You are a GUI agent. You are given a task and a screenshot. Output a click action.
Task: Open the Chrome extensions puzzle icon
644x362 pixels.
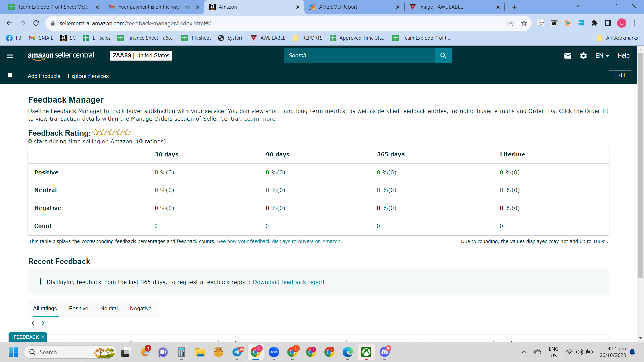pyautogui.click(x=594, y=23)
